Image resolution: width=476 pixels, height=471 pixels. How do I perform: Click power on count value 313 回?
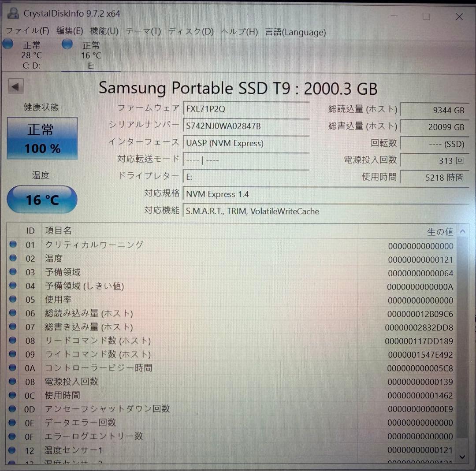click(435, 160)
